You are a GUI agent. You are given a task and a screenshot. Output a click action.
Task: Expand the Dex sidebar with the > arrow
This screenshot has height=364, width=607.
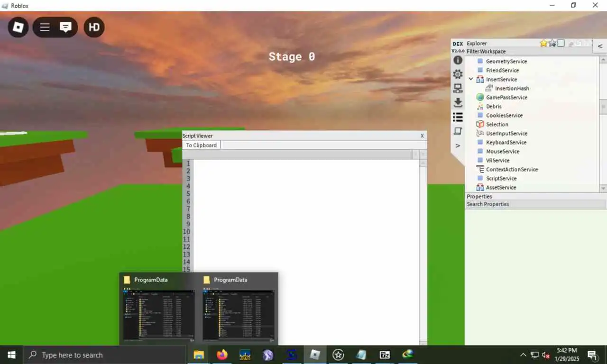click(458, 146)
